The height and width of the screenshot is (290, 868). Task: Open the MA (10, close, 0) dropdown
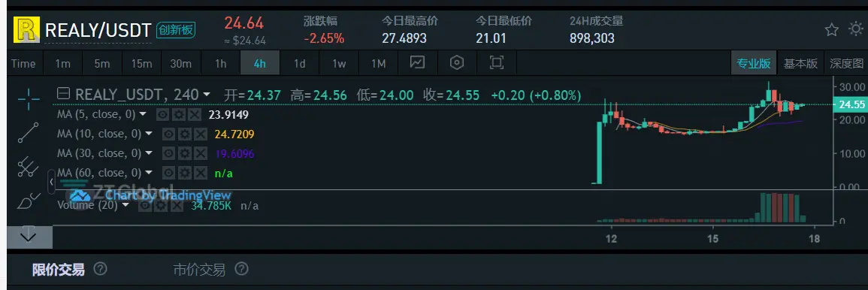(148, 134)
